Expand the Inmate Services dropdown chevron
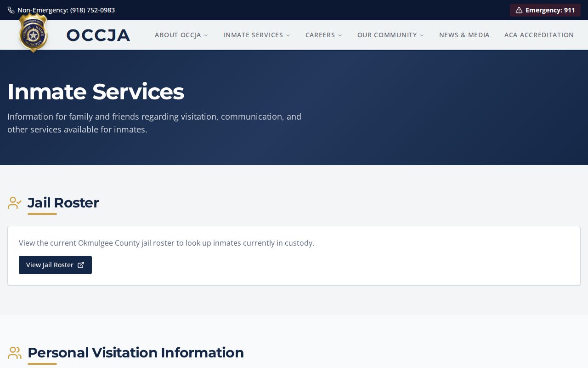Viewport: 588px width, 368px height. tap(288, 35)
